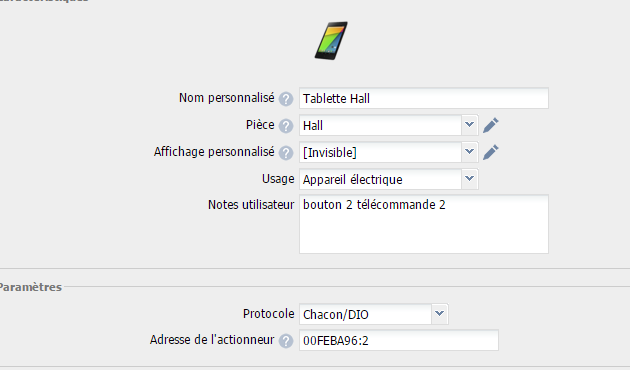Open help for Adresse de l'actionneur
The image size is (630, 370).
click(286, 341)
